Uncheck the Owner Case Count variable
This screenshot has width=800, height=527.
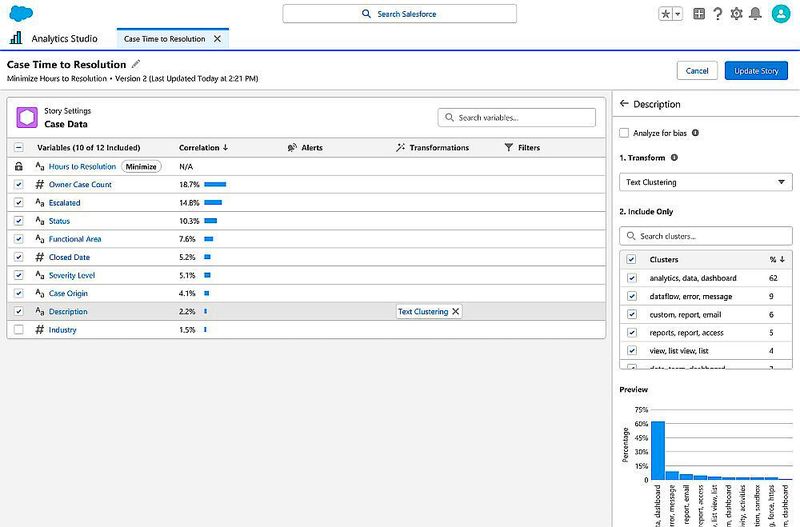19,184
